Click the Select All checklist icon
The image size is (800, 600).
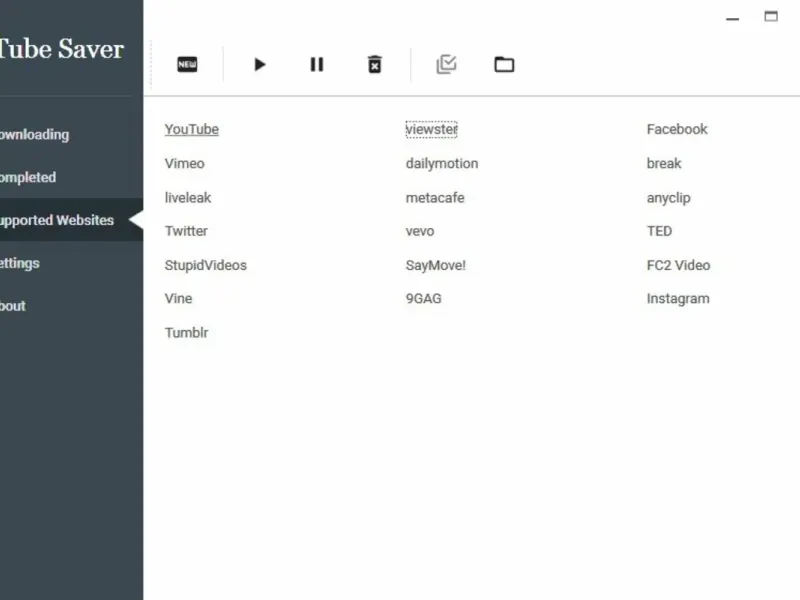(446, 65)
